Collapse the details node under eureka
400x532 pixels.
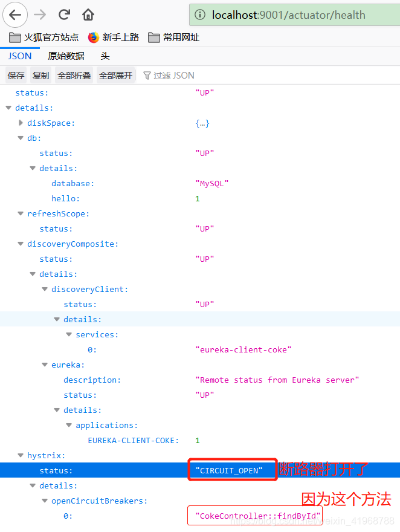click(57, 410)
